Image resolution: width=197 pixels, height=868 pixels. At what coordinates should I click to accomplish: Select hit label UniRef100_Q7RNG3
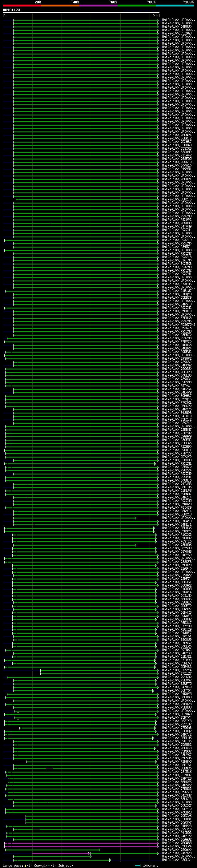[x=177, y=789]
